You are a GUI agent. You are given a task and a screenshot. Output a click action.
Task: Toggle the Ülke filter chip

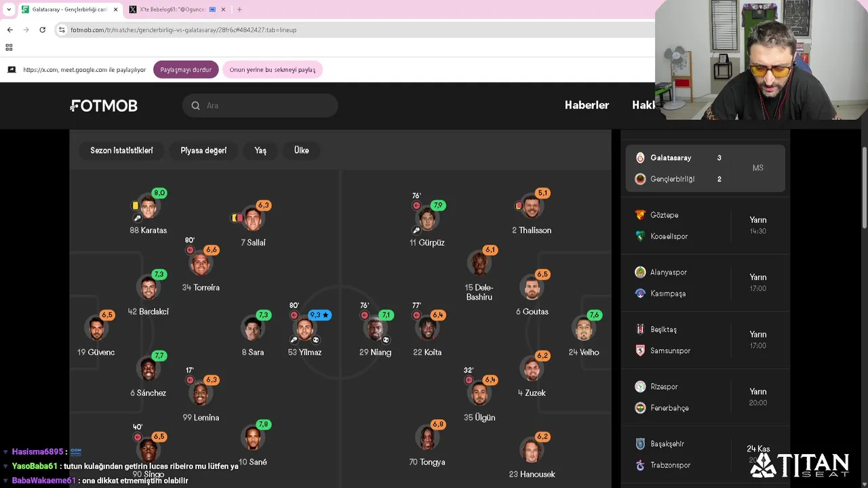point(302,150)
